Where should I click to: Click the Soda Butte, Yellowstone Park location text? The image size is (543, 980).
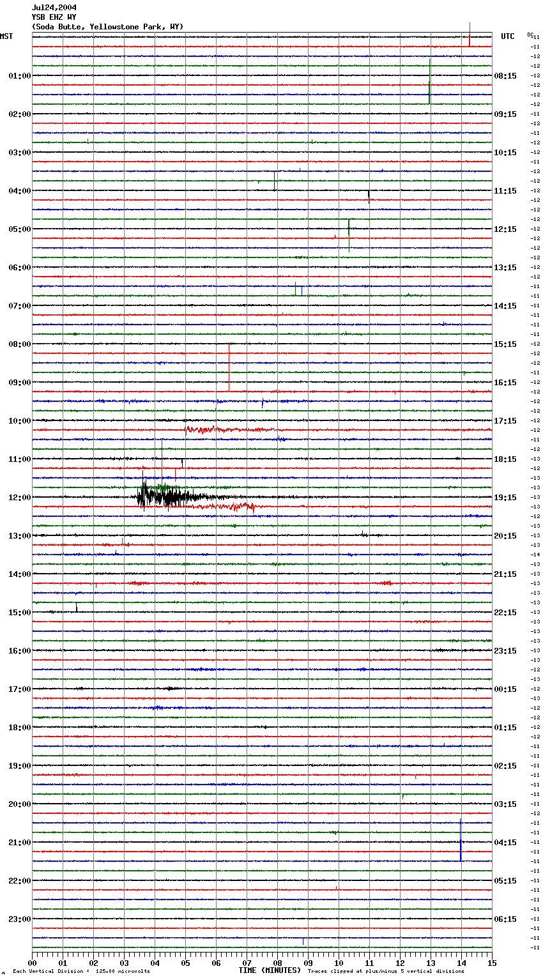point(107,27)
